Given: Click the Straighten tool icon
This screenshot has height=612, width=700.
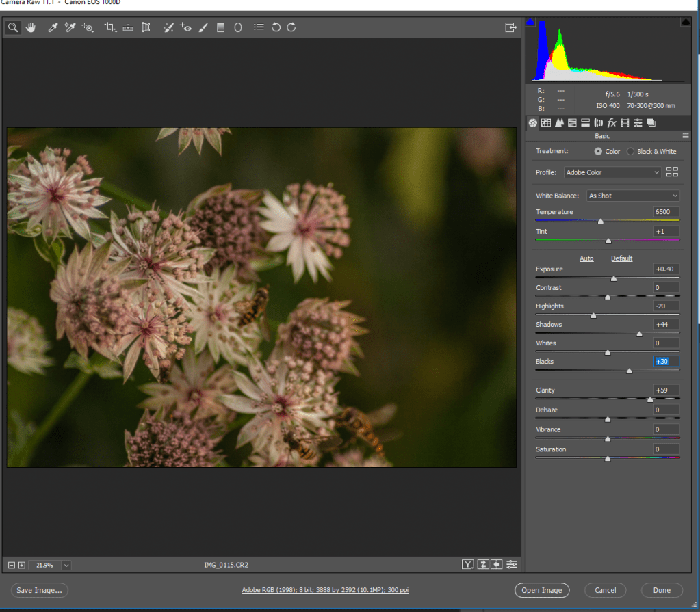Looking at the screenshot, I should click(x=128, y=27).
